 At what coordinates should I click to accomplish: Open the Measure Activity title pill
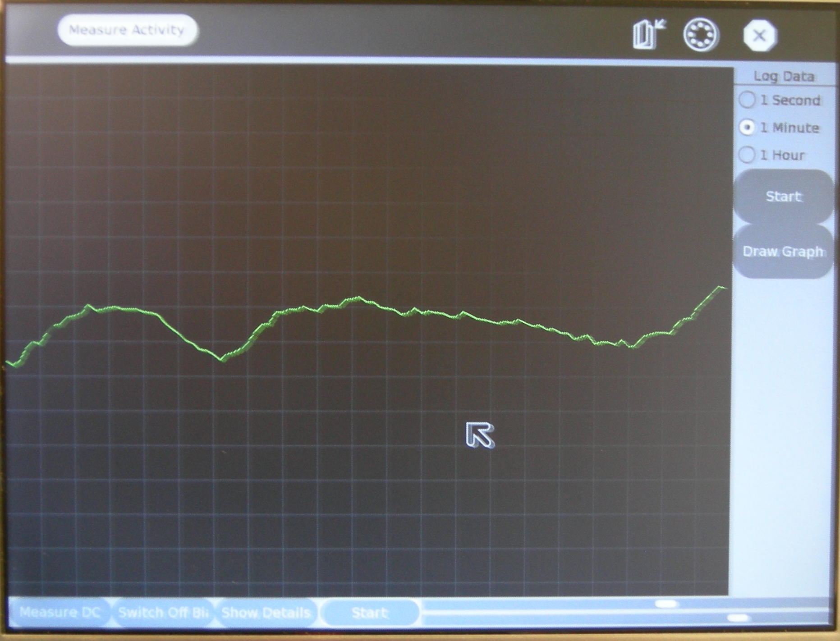pyautogui.click(x=128, y=30)
